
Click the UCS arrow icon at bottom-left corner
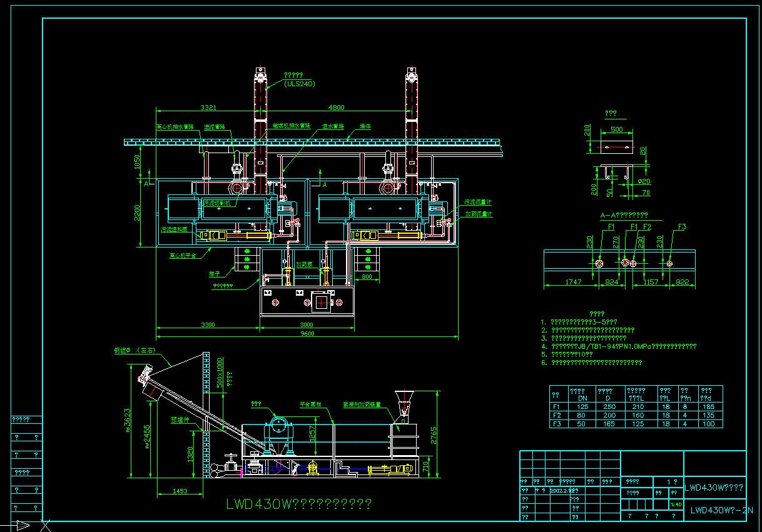(x=23, y=526)
